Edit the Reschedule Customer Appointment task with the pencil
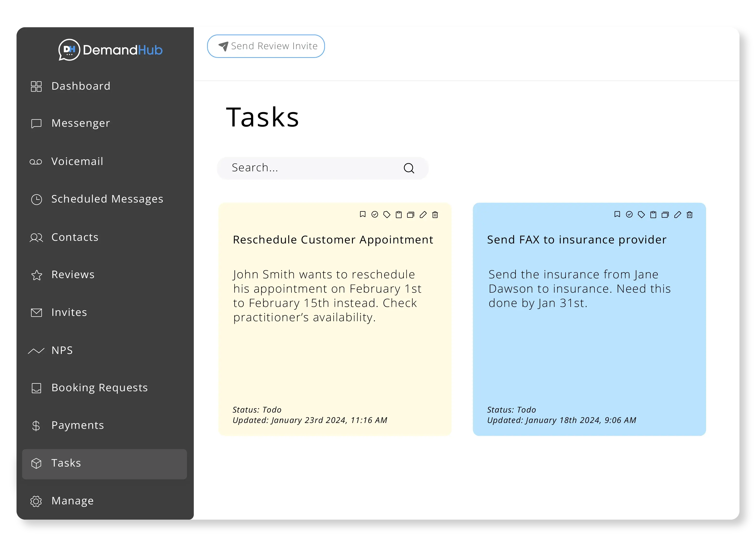 point(423,214)
